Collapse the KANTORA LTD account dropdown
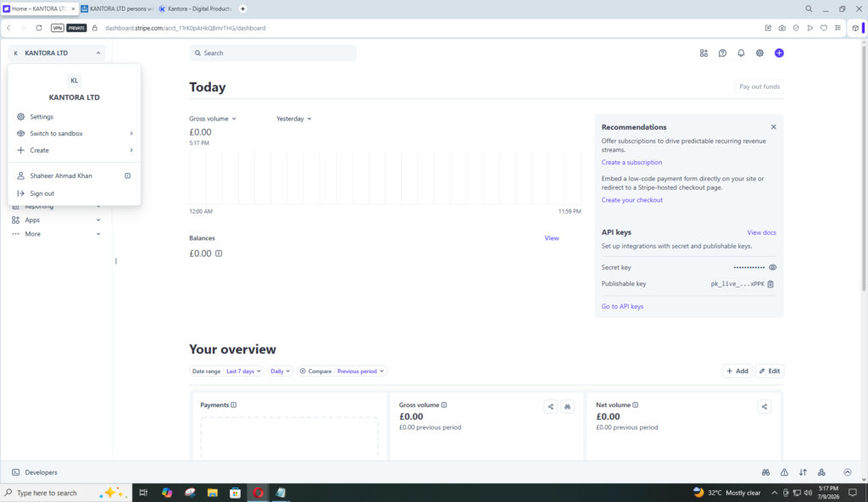 coord(57,53)
